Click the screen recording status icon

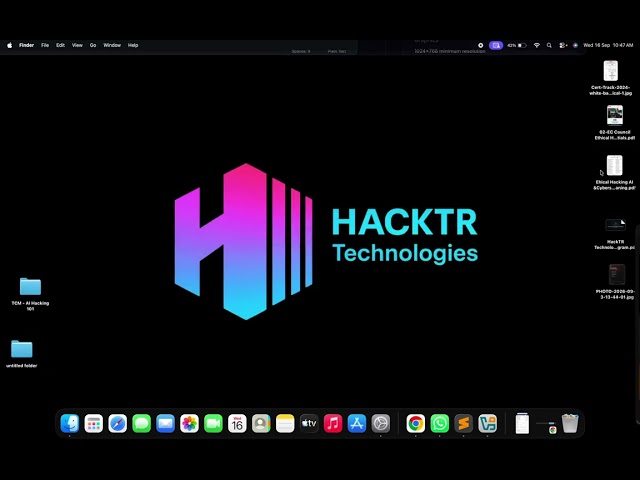pyautogui.click(x=481, y=45)
